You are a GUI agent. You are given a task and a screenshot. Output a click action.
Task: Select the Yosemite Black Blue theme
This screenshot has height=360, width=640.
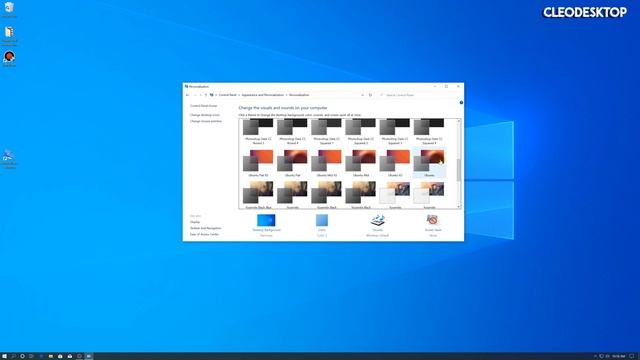point(258,195)
